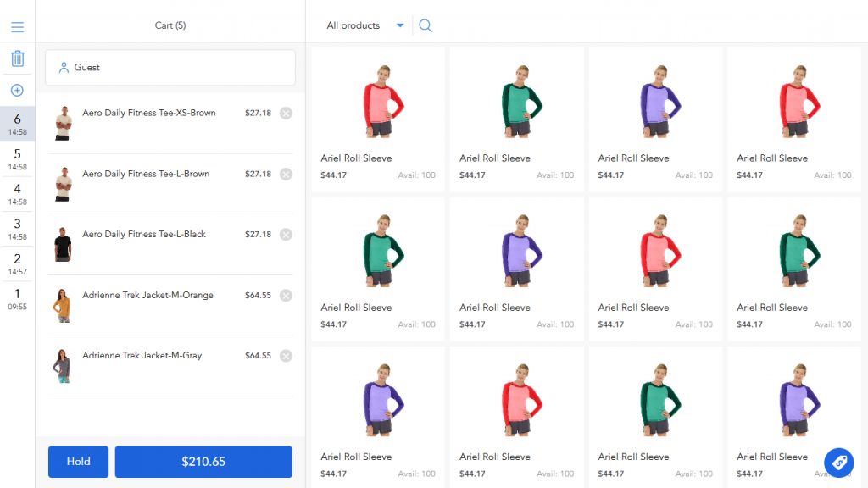Click the $210.65 checkout button

coord(203,462)
